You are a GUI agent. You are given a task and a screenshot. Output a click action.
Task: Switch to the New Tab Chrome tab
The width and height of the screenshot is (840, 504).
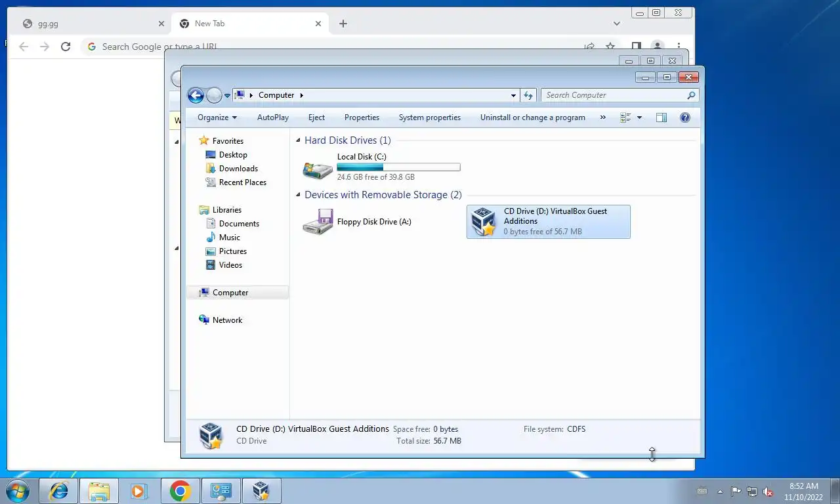point(249,24)
